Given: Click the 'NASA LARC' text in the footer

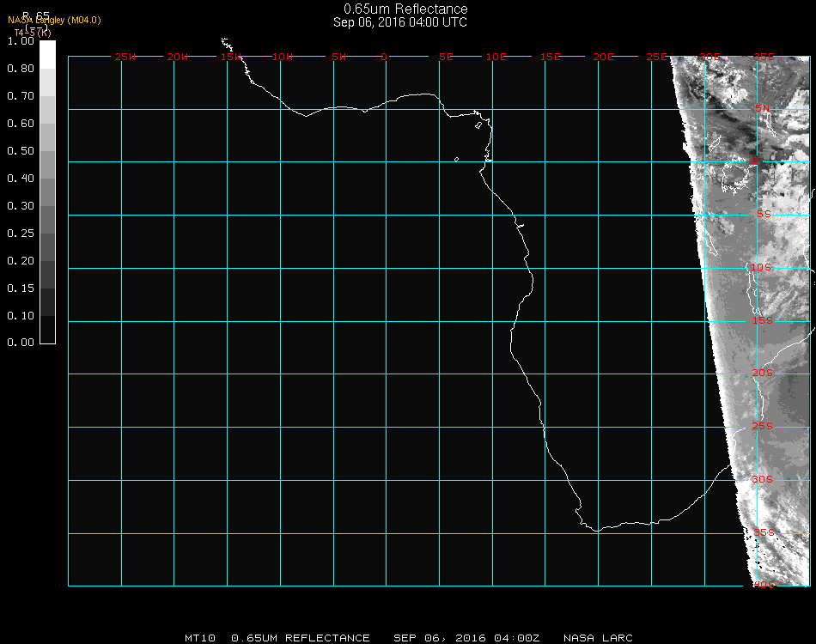Looking at the screenshot, I should pos(598,638).
